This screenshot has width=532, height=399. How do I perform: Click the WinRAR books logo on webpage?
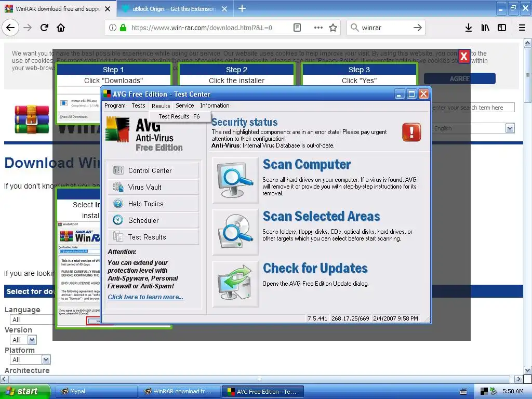tap(32, 119)
